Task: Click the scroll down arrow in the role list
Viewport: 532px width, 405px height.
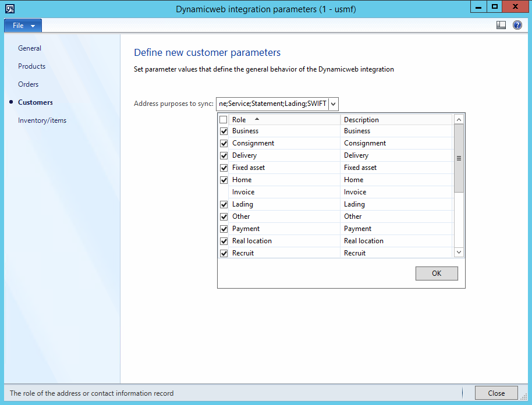Action: 459,252
